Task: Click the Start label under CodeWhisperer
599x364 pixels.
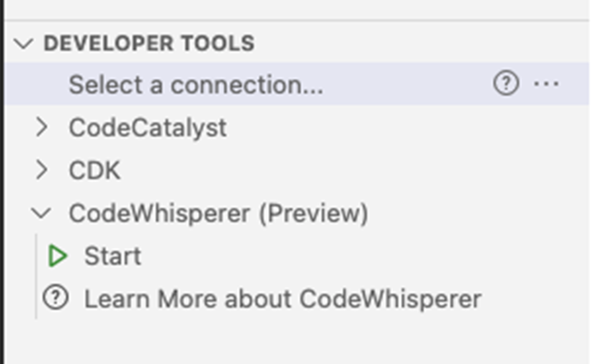Action: click(x=113, y=256)
